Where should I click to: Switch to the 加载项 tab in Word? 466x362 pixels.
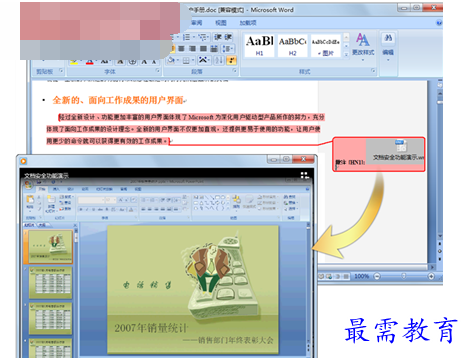point(248,23)
